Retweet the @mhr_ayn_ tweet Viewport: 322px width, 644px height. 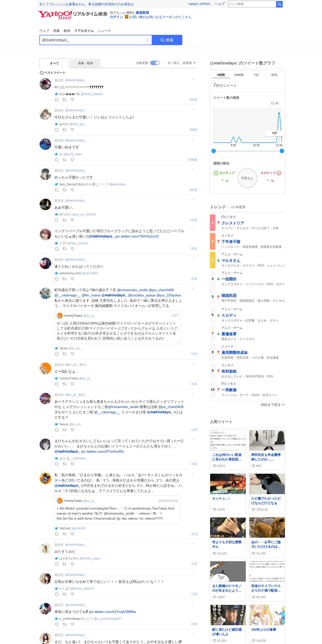click(x=64, y=130)
